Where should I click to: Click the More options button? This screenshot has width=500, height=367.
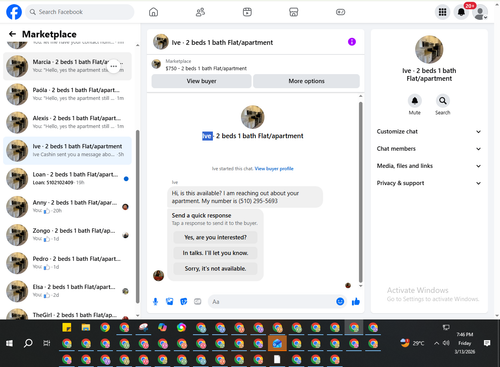[306, 81]
